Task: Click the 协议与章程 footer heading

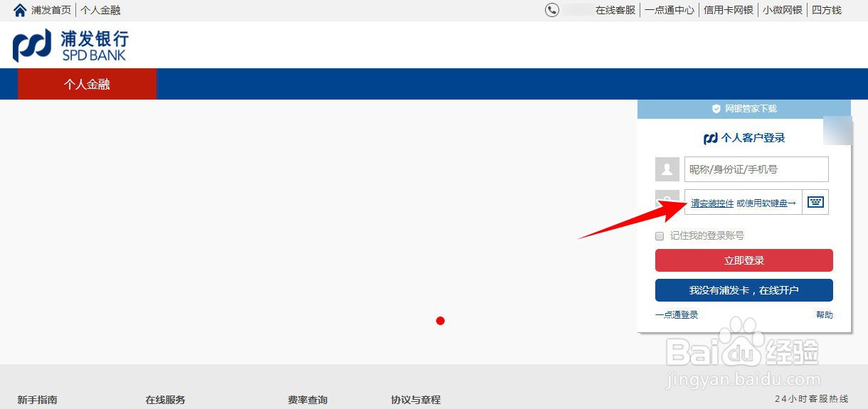Action: coord(416,400)
